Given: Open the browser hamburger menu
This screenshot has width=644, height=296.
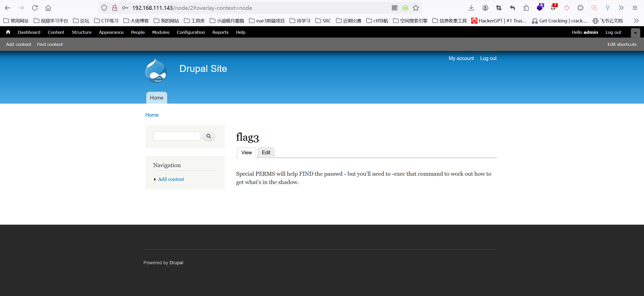Looking at the screenshot, I should coord(635,8).
